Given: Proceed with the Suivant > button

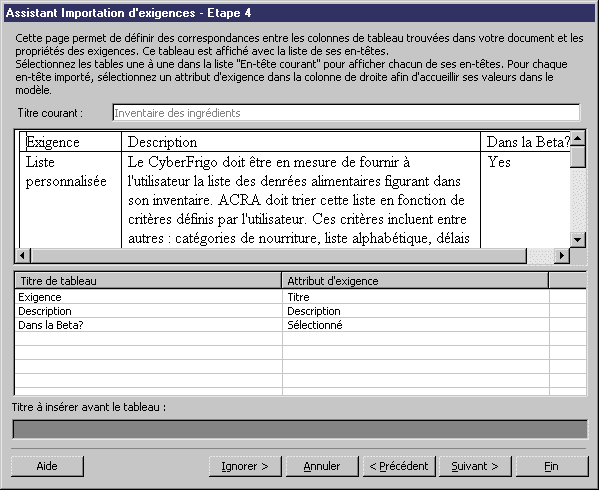Looking at the screenshot, I should pos(475,466).
